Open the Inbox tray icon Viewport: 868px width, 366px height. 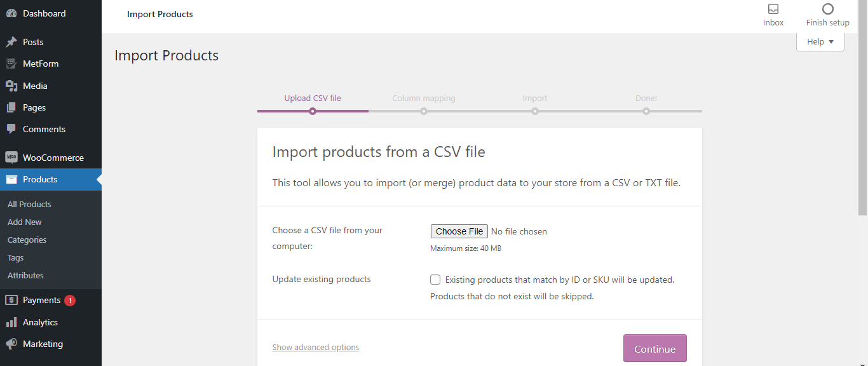click(773, 10)
